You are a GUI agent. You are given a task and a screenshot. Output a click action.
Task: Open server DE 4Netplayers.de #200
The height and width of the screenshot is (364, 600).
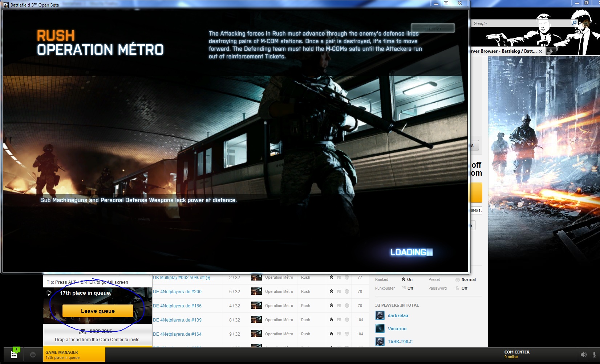click(x=177, y=292)
